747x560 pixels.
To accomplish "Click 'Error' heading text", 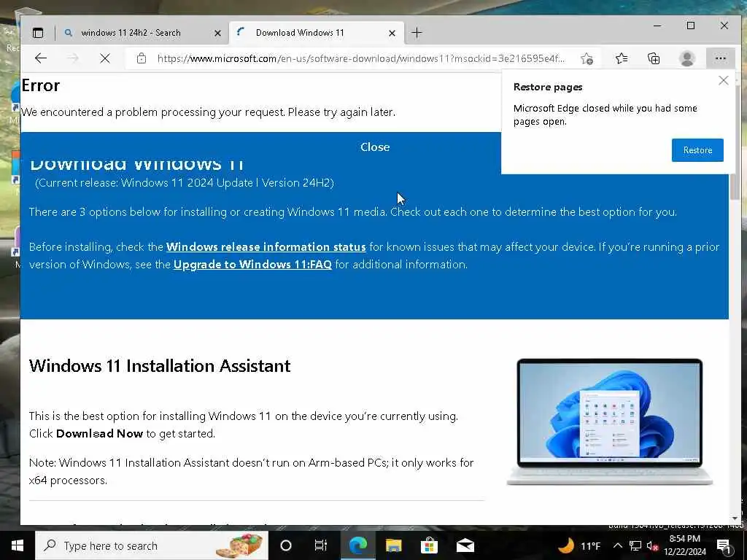I will pos(41,86).
